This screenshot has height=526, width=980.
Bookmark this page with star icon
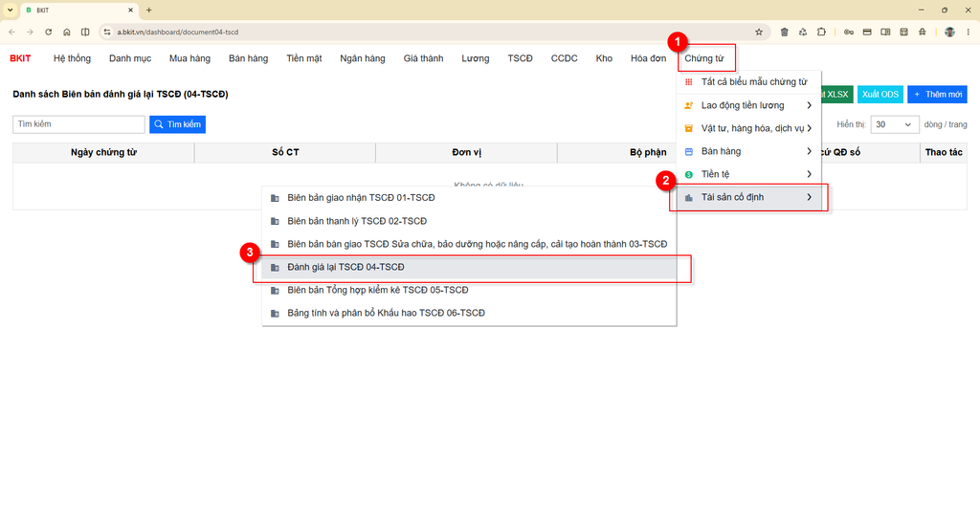click(x=759, y=32)
